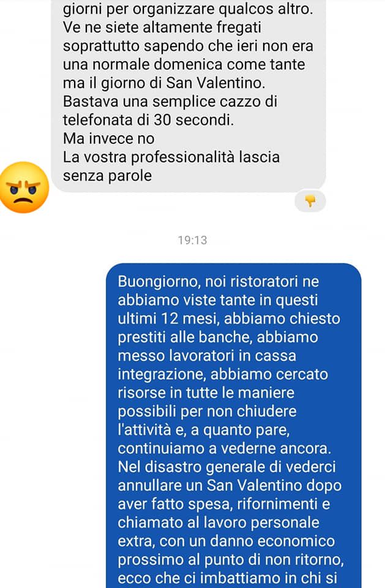The height and width of the screenshot is (588, 385).
Task: Click "San Valentino" in the gray message
Action: click(x=215, y=83)
